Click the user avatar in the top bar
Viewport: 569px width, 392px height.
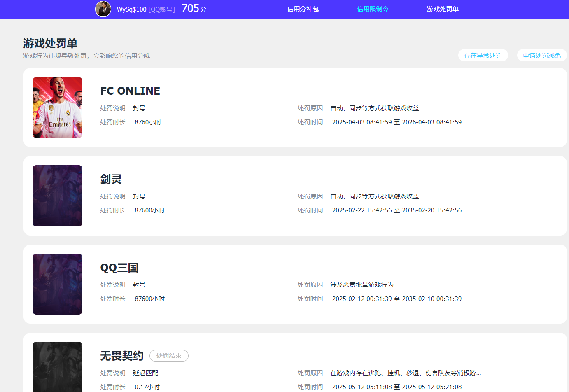pos(103,9)
